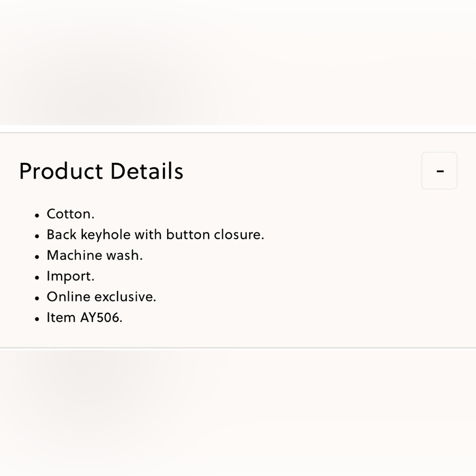Click the Item AY506 line

pos(84,317)
